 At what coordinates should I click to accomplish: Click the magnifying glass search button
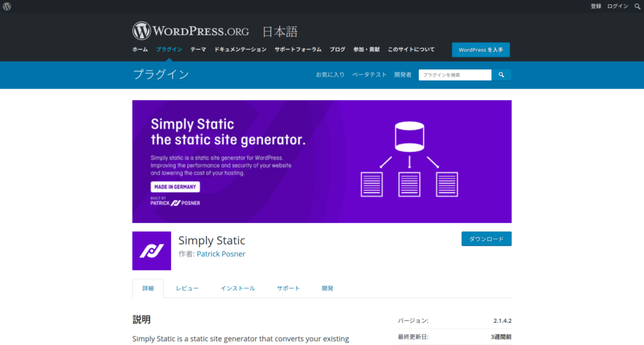tap(501, 75)
